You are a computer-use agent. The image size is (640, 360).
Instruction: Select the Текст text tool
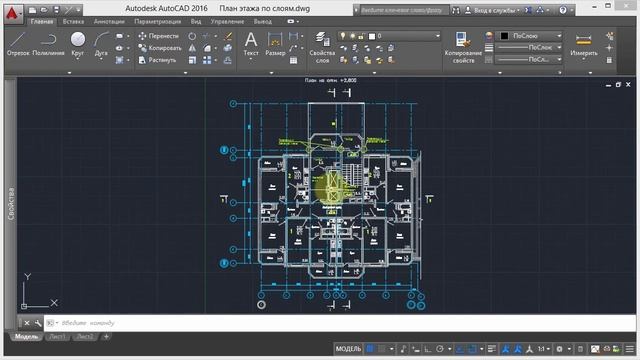(x=251, y=44)
